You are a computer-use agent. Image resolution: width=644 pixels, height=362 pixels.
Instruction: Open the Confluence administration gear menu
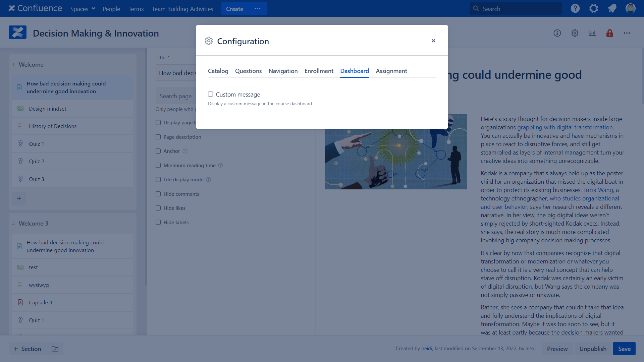click(x=594, y=8)
